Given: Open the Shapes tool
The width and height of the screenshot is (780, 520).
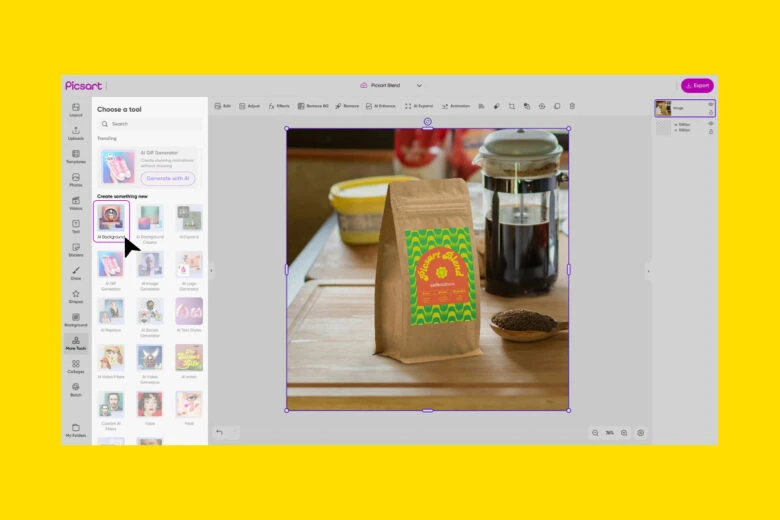Looking at the screenshot, I should tap(76, 296).
